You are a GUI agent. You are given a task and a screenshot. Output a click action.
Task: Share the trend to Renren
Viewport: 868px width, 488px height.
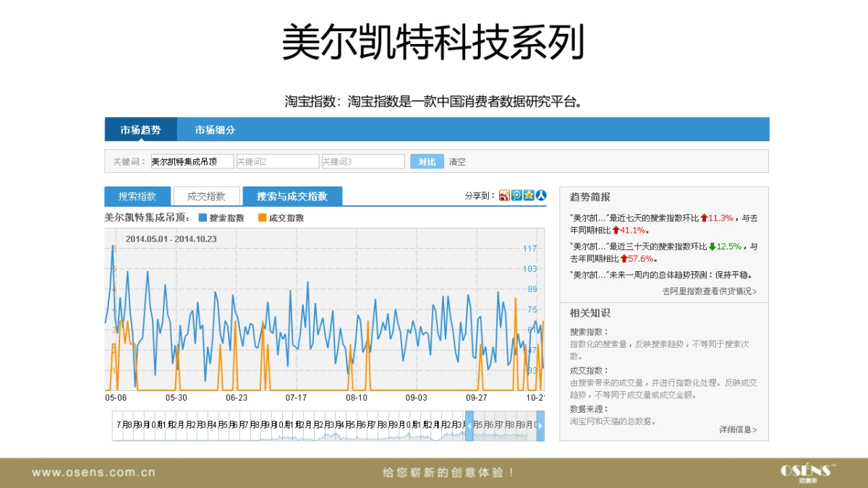[x=540, y=194]
